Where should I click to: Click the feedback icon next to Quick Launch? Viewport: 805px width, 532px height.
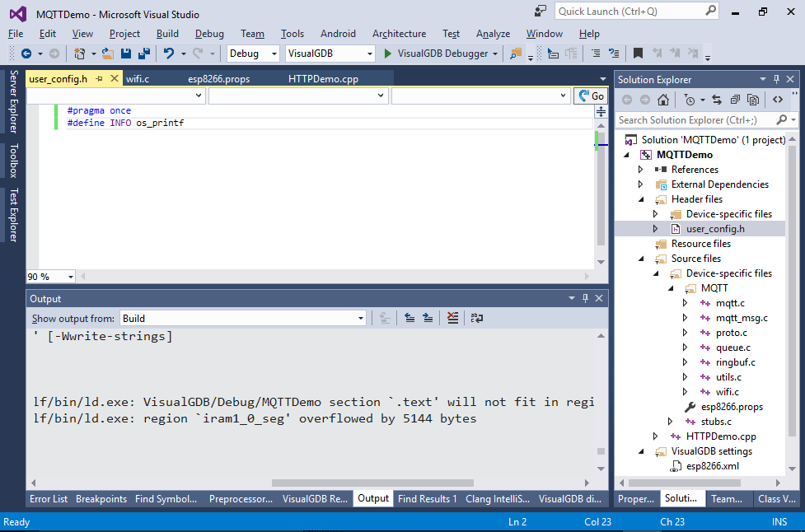point(541,11)
